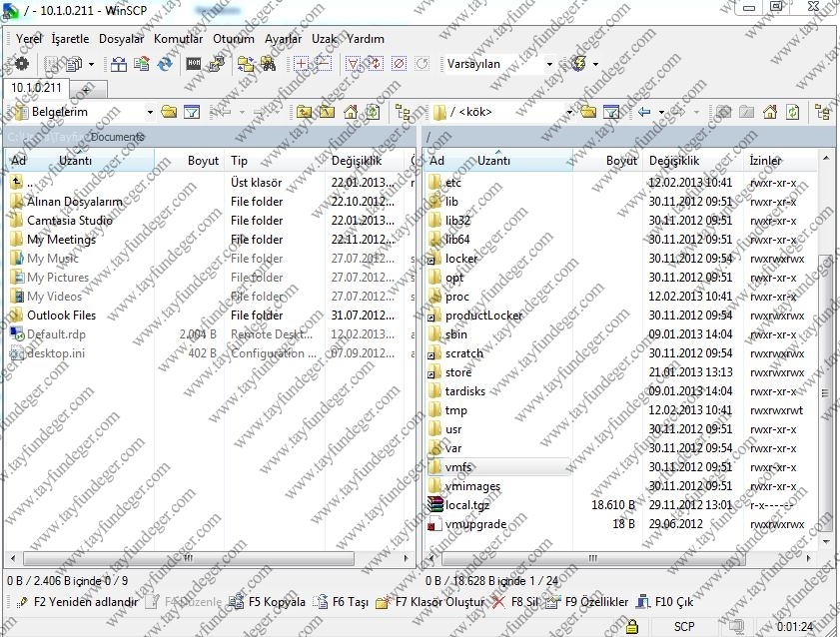840x637 pixels.
Task: Click the Synchronize (blue arrows) toolbar icon
Action: tap(166, 64)
